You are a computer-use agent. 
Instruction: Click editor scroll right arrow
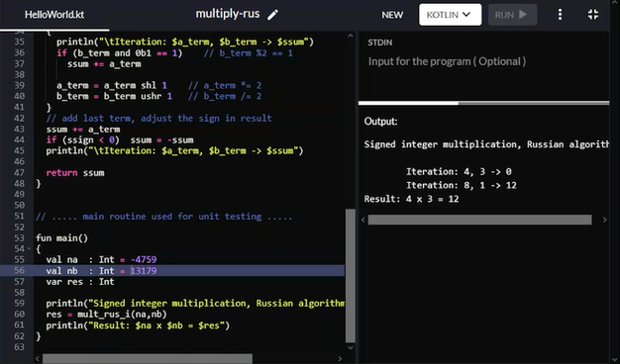(x=340, y=358)
